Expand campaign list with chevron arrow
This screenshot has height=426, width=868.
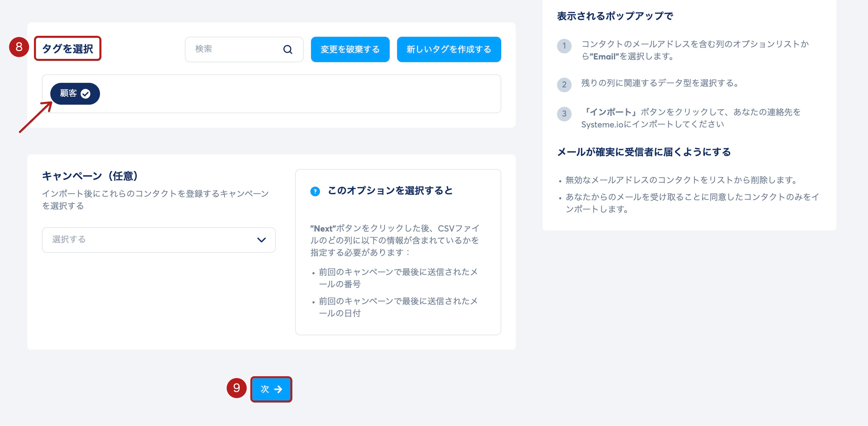coord(262,240)
